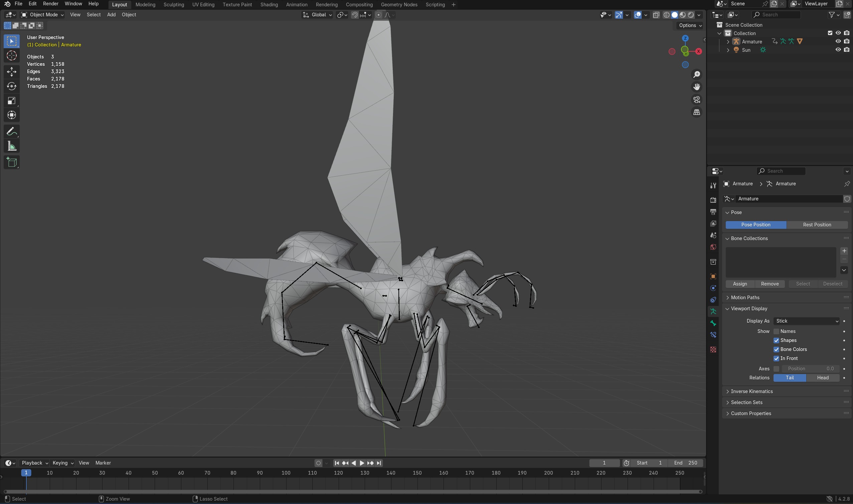853x504 pixels.
Task: Switch to orthographic/perspective view
Action: point(696,112)
